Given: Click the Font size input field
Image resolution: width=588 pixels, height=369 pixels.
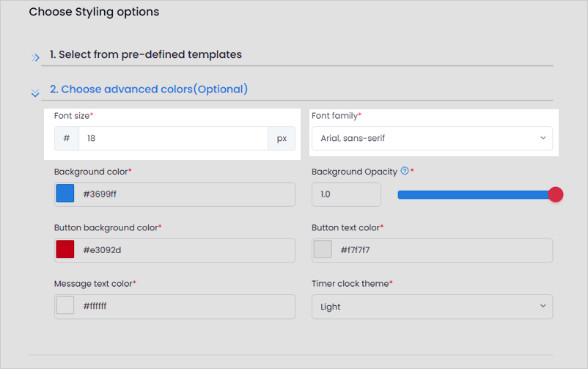Looking at the screenshot, I should (x=173, y=139).
